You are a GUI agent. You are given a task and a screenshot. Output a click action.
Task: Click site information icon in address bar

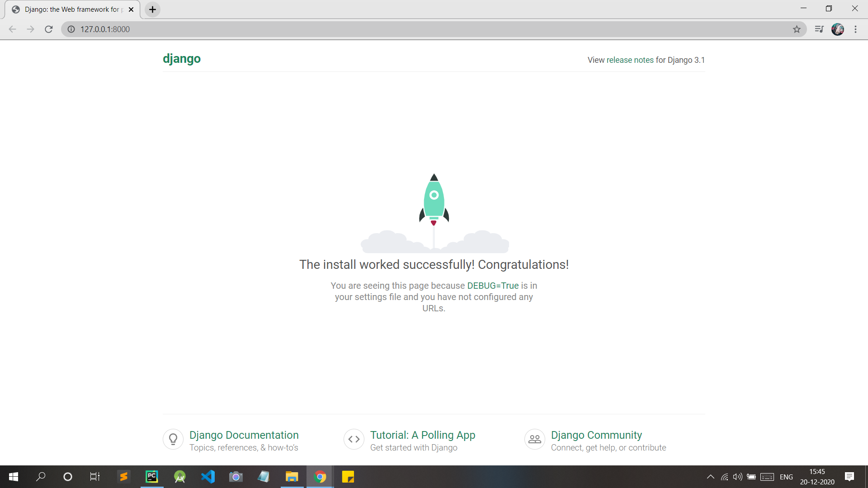tap(71, 29)
